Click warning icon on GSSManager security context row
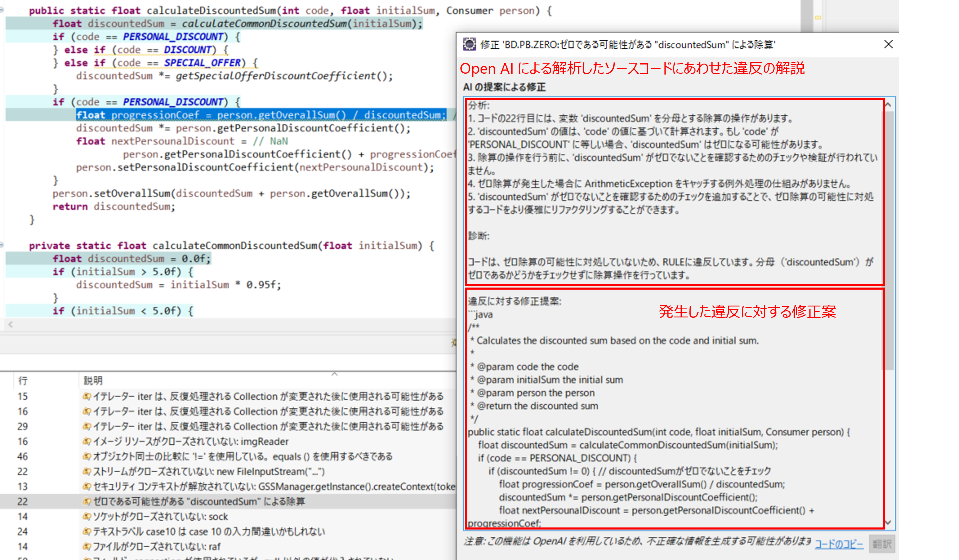The image size is (959, 560). pyautogui.click(x=87, y=486)
